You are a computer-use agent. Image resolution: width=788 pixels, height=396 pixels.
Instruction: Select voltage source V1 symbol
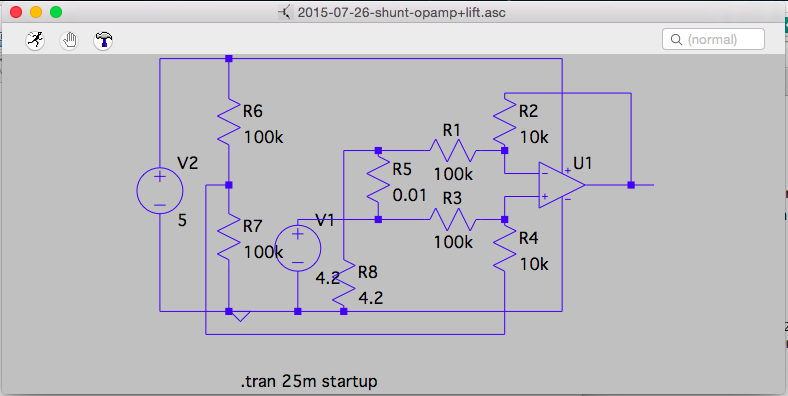[298, 248]
